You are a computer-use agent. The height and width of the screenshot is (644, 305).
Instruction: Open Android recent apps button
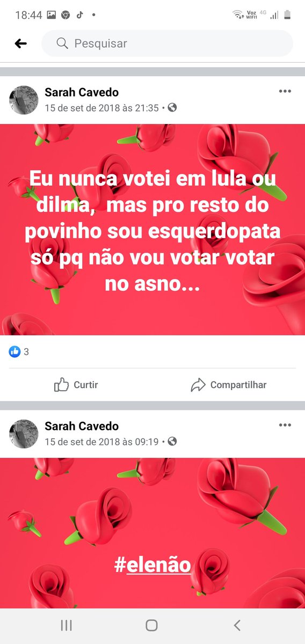67,625
